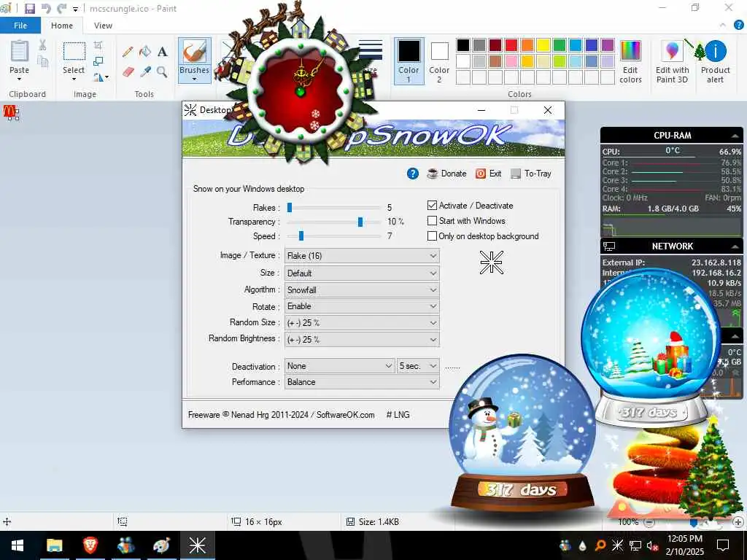Click the Undo arrow in Paint title bar

pyautogui.click(x=46, y=9)
